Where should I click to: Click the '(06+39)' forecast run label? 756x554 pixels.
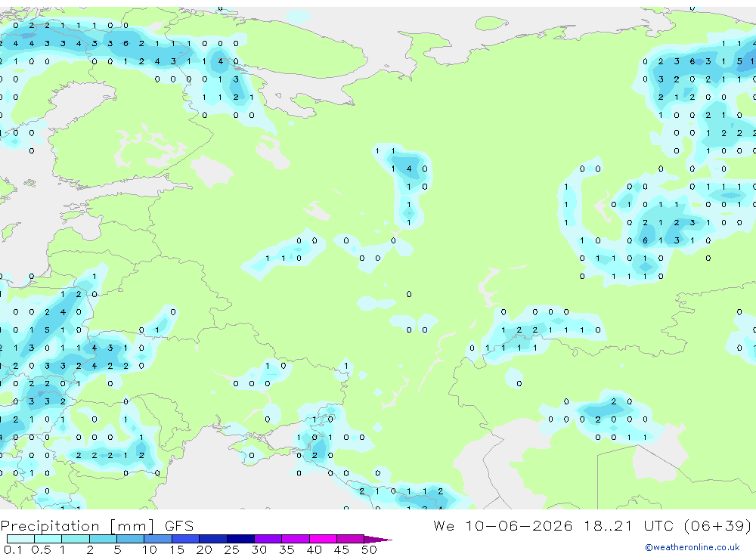pyautogui.click(x=717, y=525)
